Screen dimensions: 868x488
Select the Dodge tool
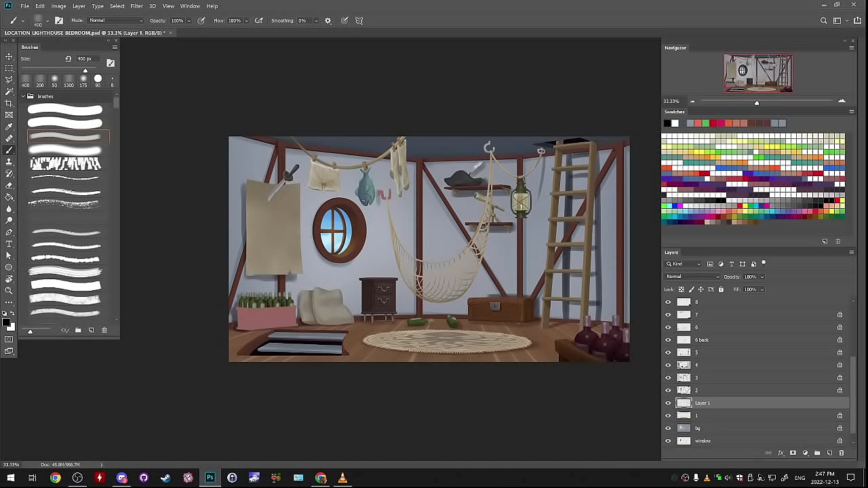pos(9,220)
